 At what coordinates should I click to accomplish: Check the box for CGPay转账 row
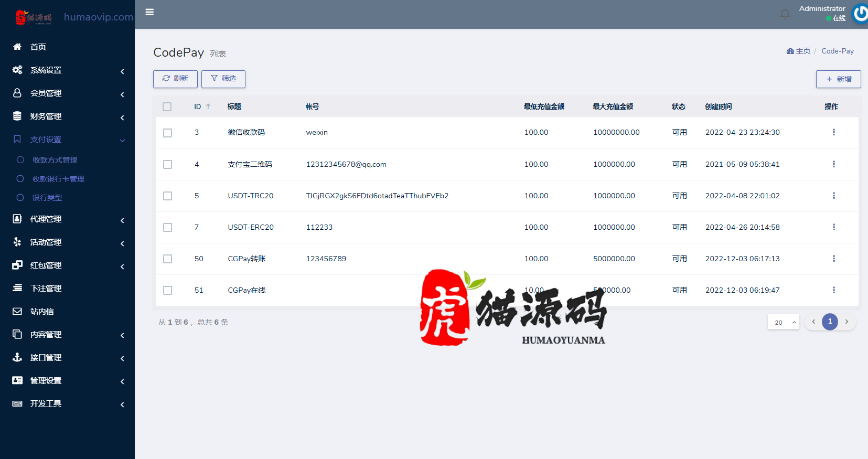(167, 259)
